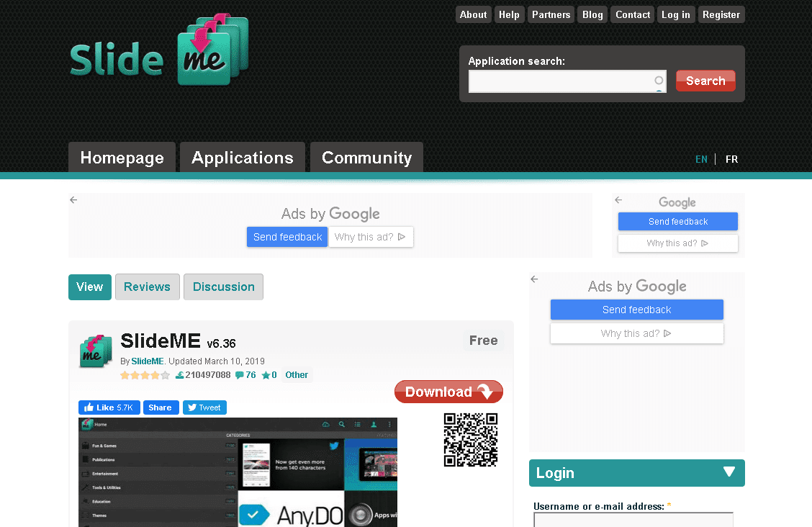Click the search icon in app screenshot
Screen dimensions: 812x527
(x=342, y=424)
